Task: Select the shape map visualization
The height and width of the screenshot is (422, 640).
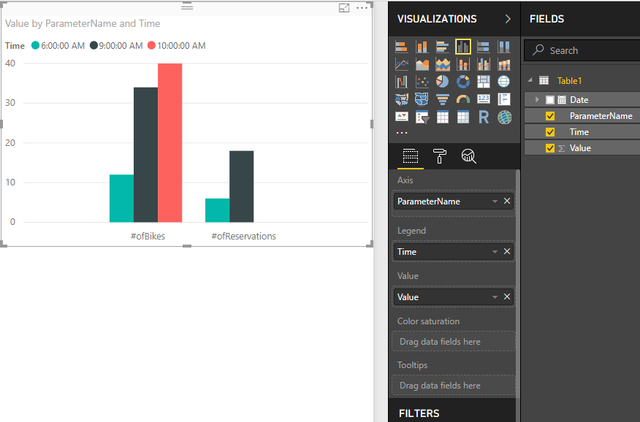Action: pyautogui.click(x=422, y=99)
